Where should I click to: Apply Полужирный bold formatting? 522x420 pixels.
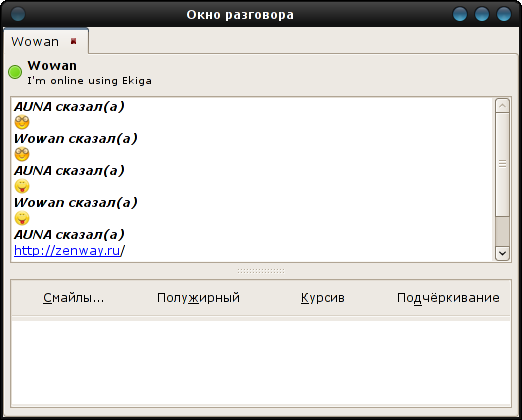(198, 298)
